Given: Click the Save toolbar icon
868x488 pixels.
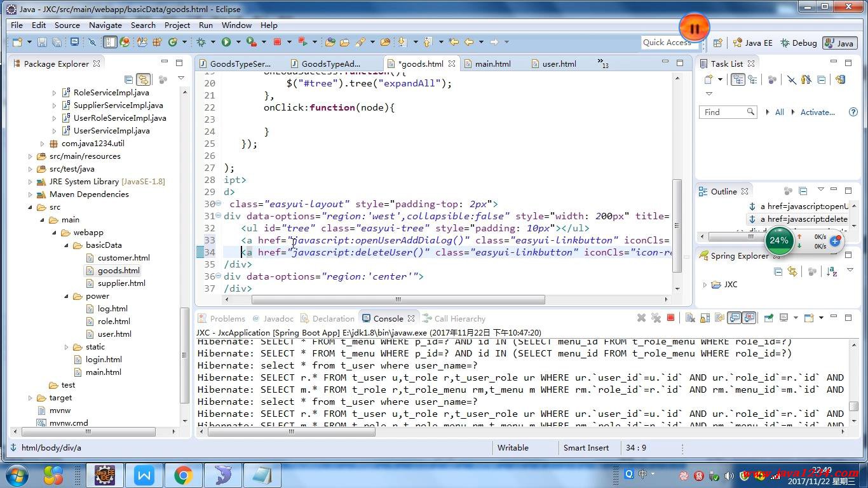Looking at the screenshot, I should click(x=42, y=43).
